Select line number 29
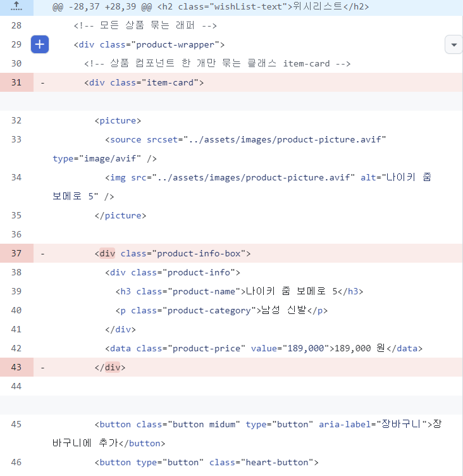Viewport: 463px width, 476px height. click(x=16, y=44)
